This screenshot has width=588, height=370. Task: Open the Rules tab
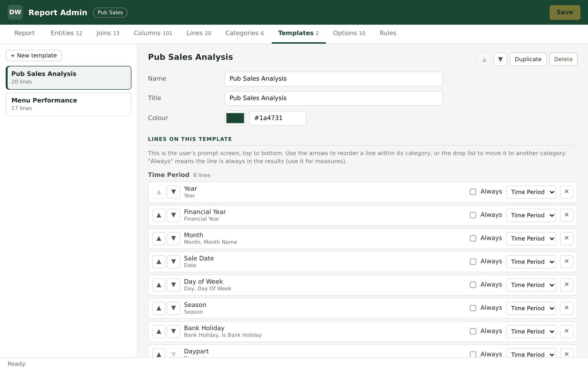(x=388, y=33)
